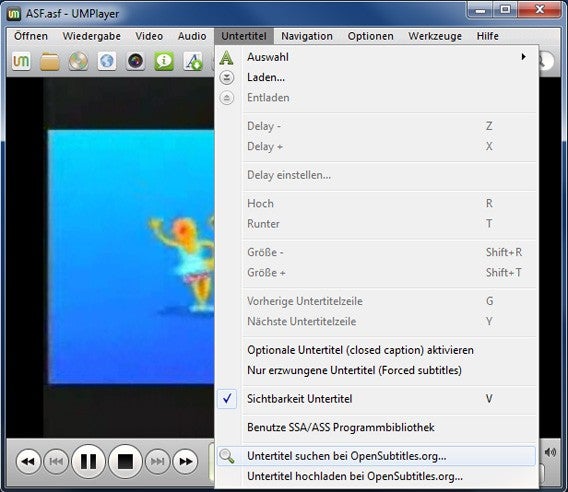This screenshot has height=492, width=568.
Task: Select Hoch subtitle position entry
Action: [x=376, y=204]
